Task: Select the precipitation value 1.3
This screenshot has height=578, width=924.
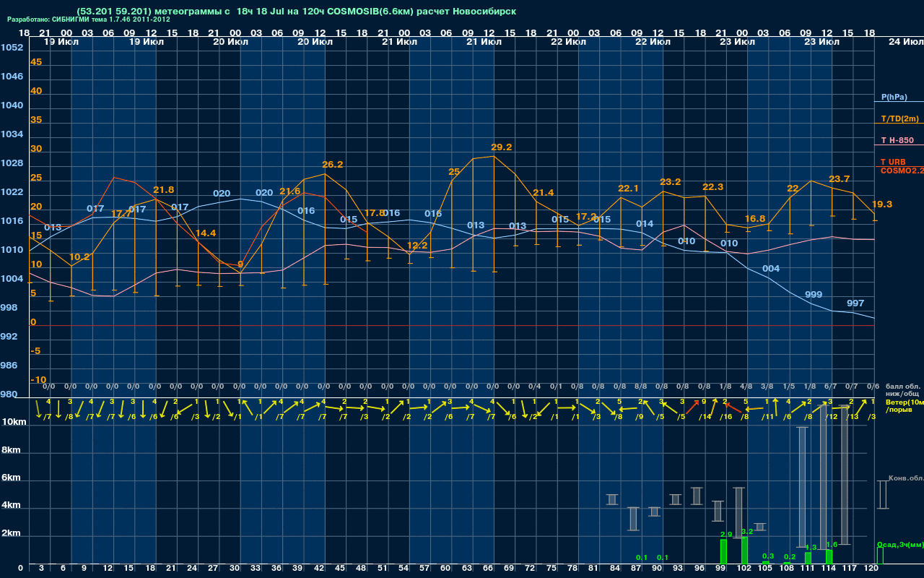Action: (x=811, y=548)
